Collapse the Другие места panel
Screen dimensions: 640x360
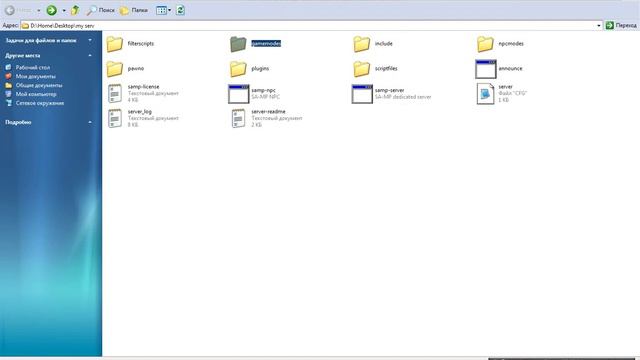(x=90, y=55)
